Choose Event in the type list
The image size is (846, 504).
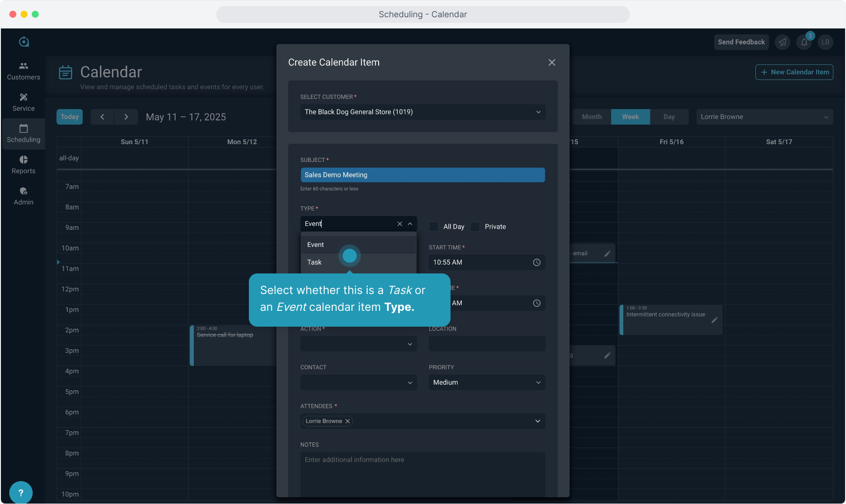point(316,245)
